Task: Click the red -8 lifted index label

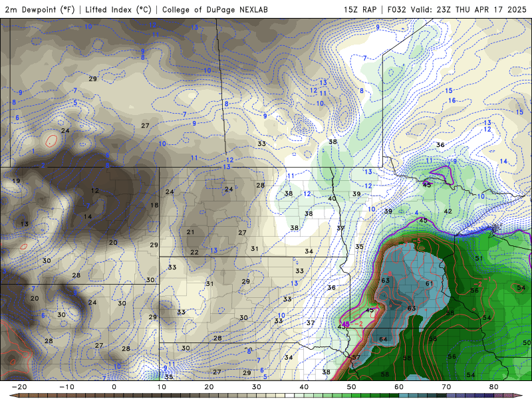Action: tap(388, 274)
